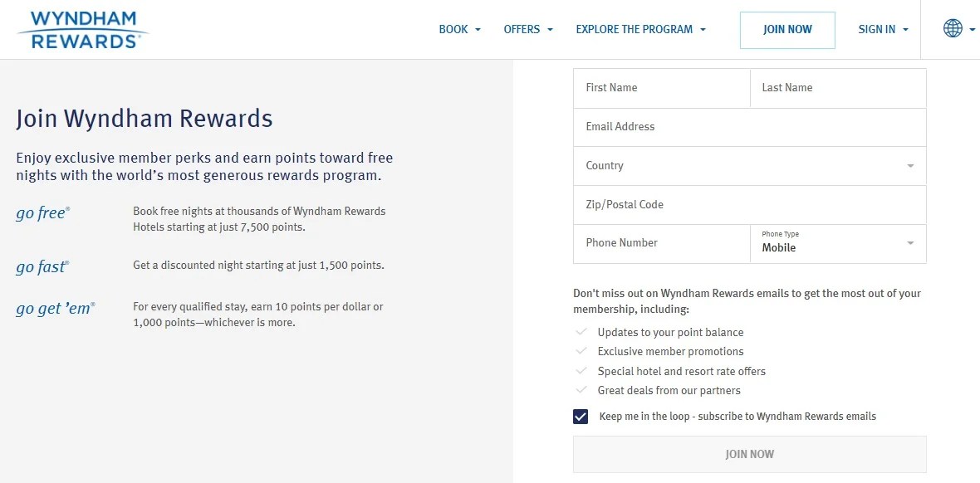
Task: Uncheck the Keep me in the loop checkbox
Action: pos(581,416)
